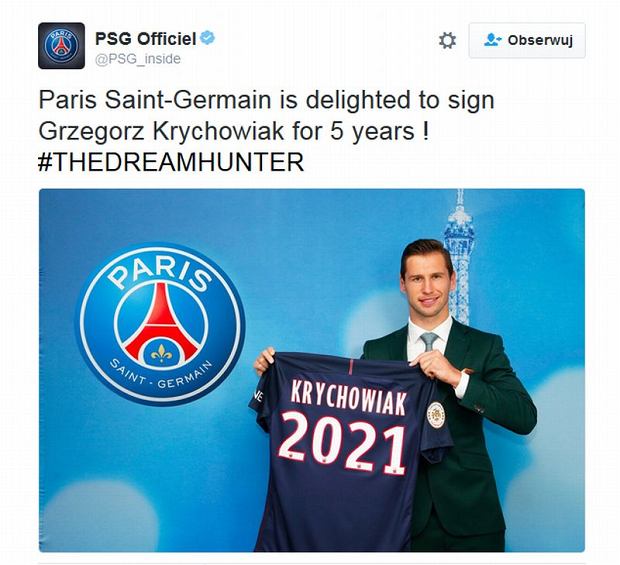This screenshot has width=620, height=565.
Task: Open the large PSG crest in the photo
Action: click(161, 324)
